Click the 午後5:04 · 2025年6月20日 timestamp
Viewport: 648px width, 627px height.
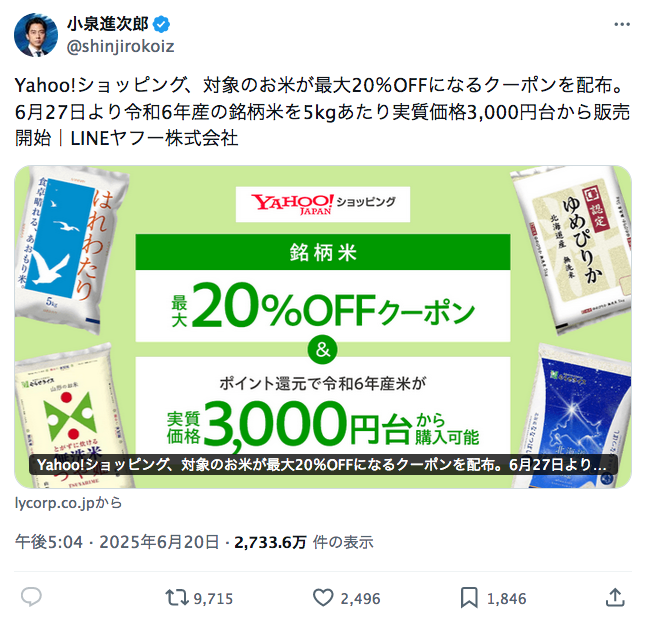pyautogui.click(x=117, y=542)
